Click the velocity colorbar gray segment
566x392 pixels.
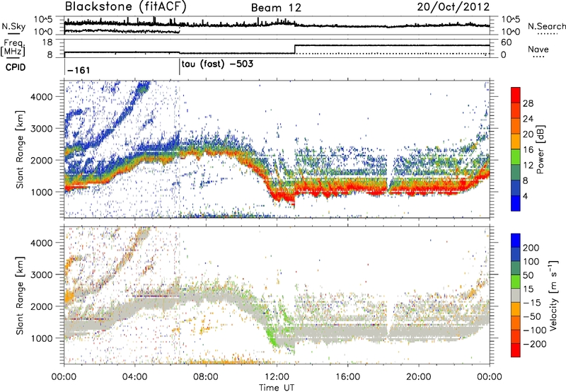[x=516, y=296]
